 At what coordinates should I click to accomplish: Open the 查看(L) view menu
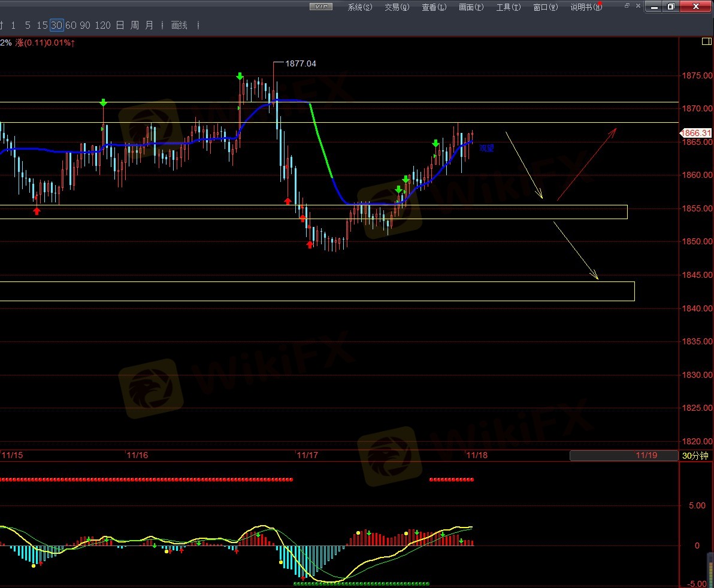[x=434, y=7]
